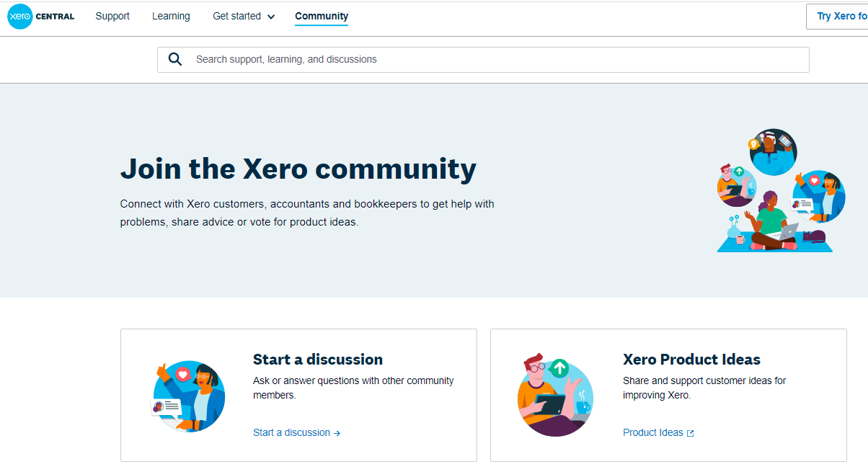Image resolution: width=868 pixels, height=472 pixels.
Task: Click the Join the Xero community headline
Action: click(x=298, y=168)
